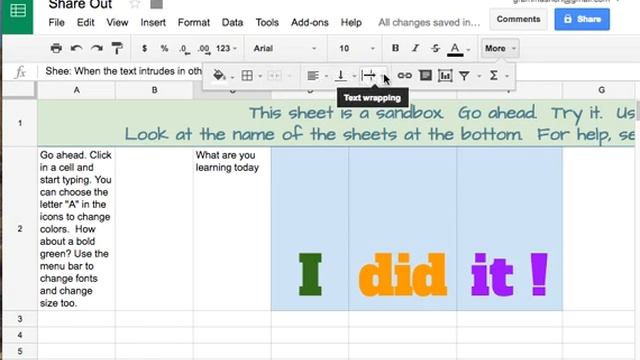Click the purple 'it !' cell
Screen dimensions: 640x360
tap(509, 229)
